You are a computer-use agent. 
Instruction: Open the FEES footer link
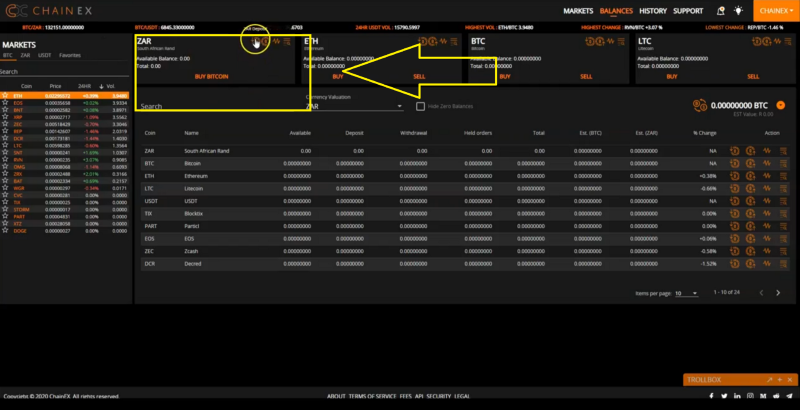click(406, 396)
